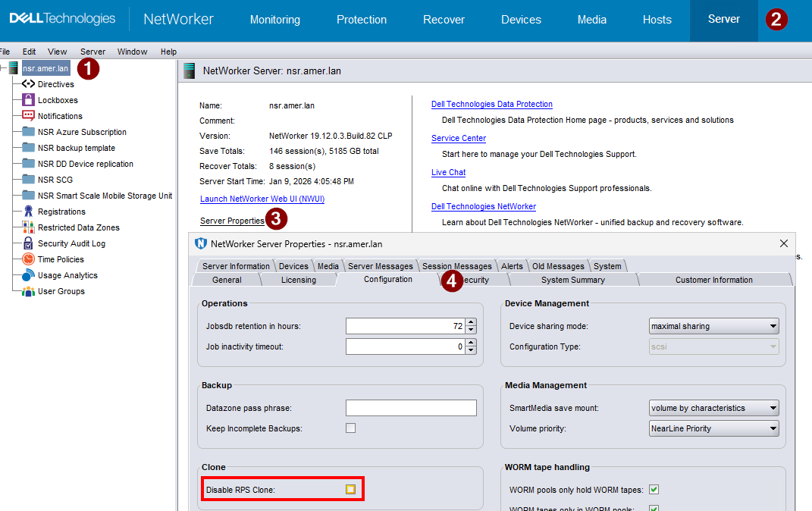Increase Job inactivity timeout value
The height and width of the screenshot is (511, 812).
pos(471,342)
